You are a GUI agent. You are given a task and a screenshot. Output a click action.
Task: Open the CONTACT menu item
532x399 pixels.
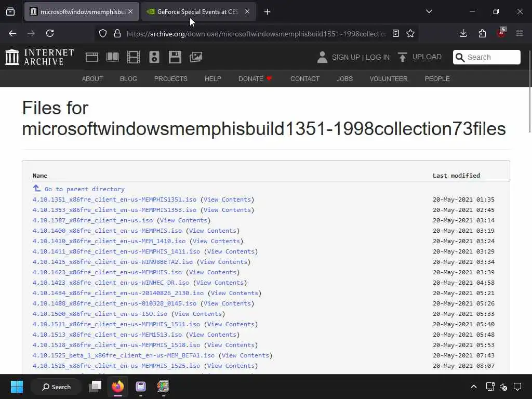click(305, 79)
